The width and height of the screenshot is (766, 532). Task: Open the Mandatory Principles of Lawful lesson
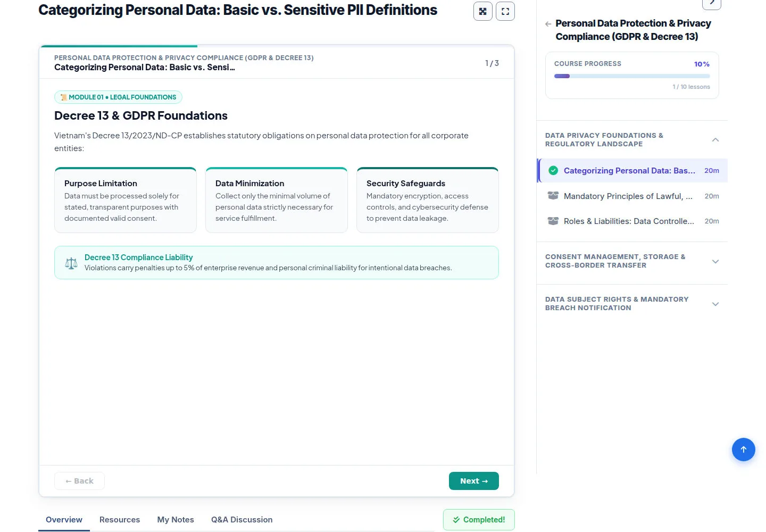(x=632, y=196)
